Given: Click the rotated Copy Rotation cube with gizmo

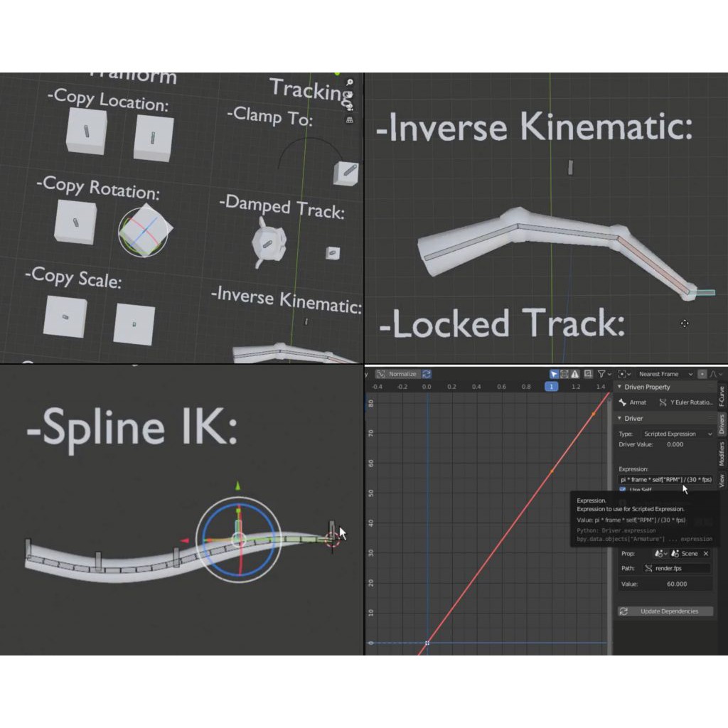Looking at the screenshot, I should point(145,231).
